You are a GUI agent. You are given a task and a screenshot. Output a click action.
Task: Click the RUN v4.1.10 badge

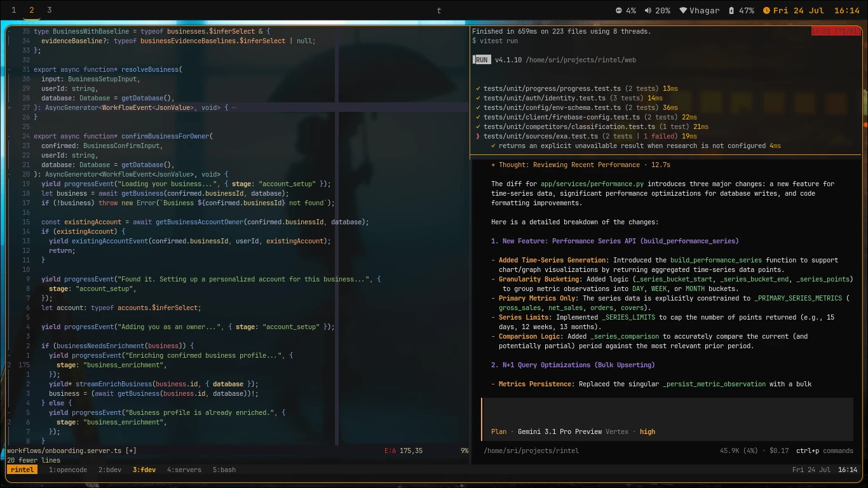click(x=482, y=60)
